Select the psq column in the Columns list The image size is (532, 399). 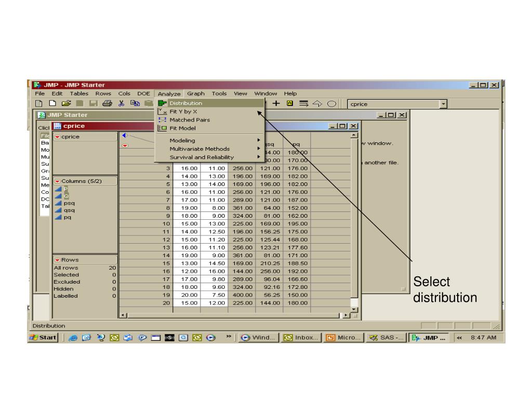click(x=69, y=203)
